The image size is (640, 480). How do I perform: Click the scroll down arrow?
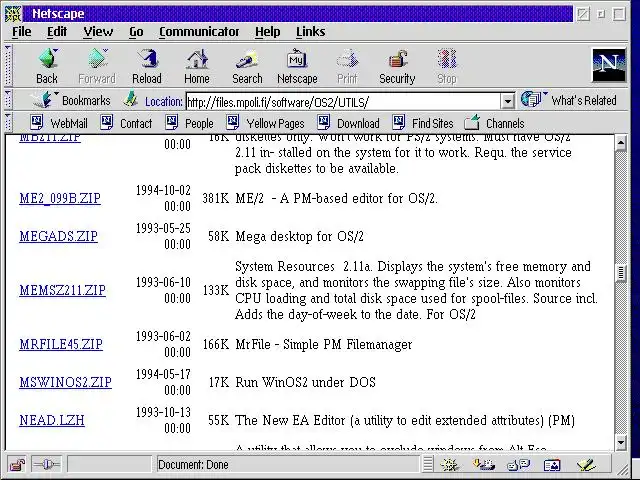coord(620,442)
